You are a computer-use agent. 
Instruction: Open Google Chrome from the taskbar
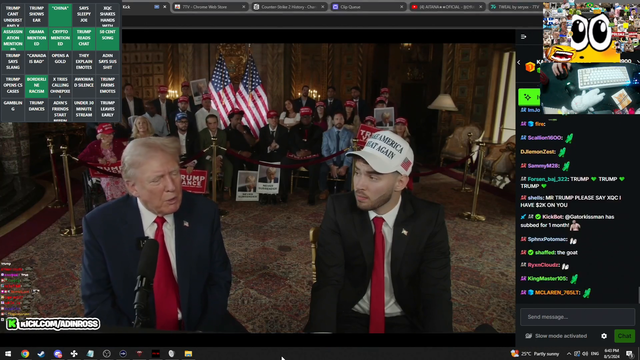pos(25,353)
